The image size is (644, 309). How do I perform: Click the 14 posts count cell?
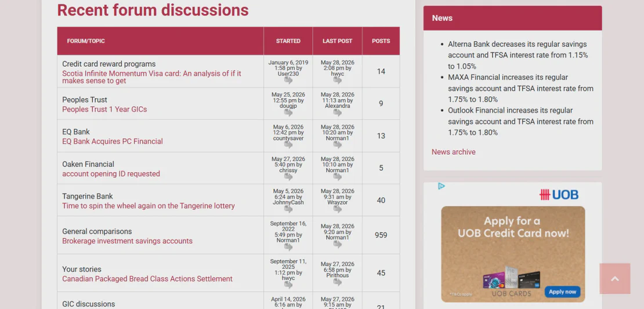[x=381, y=71]
